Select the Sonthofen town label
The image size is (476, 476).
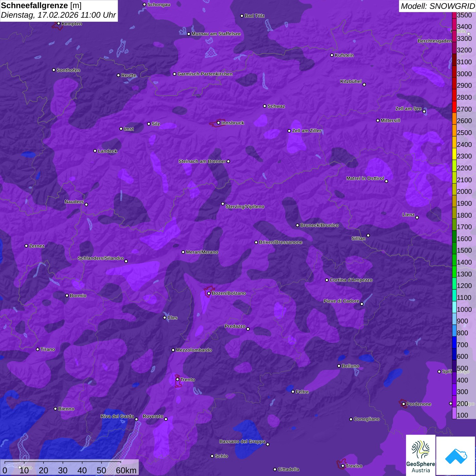(x=68, y=70)
